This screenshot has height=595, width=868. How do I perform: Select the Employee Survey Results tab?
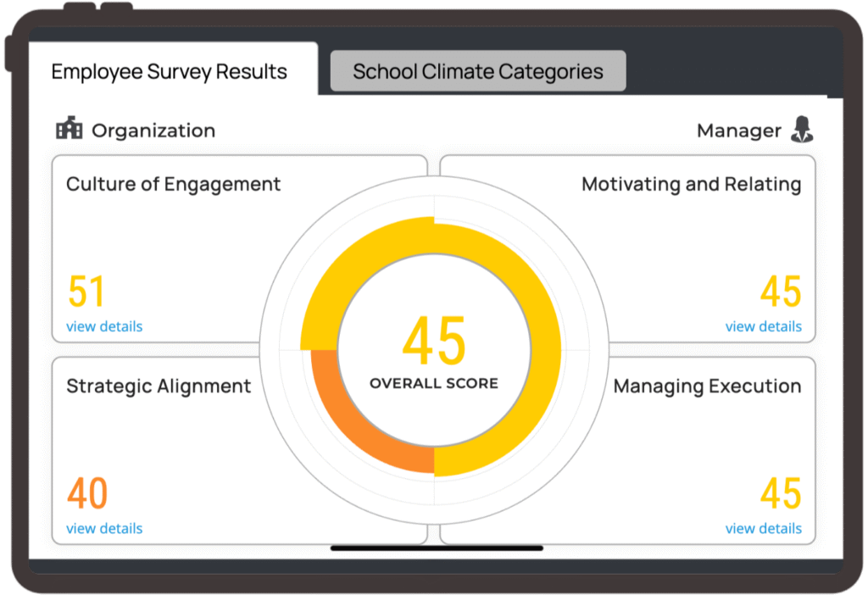[170, 71]
